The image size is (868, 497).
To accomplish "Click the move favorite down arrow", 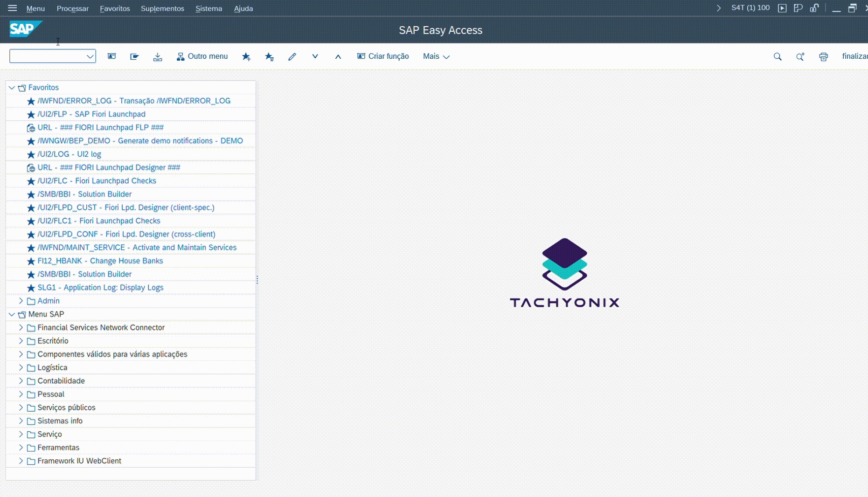I will pyautogui.click(x=315, y=56).
